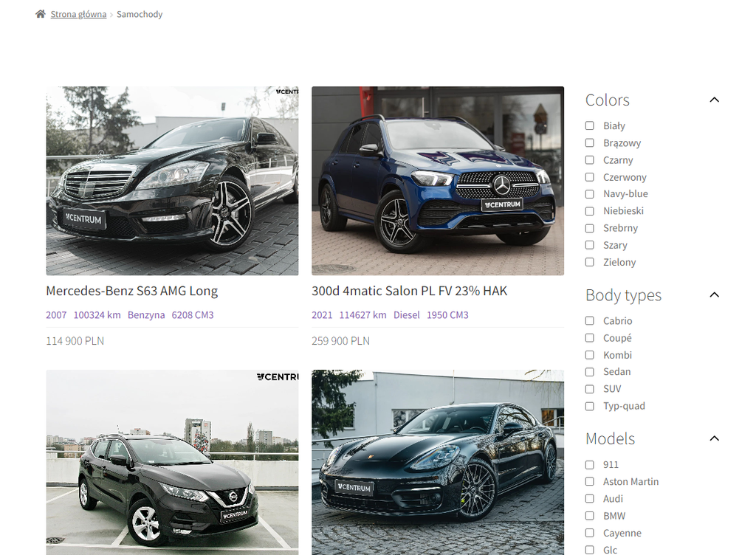Tick the Czarny color checkbox
Image resolution: width=756 pixels, height=555 pixels.
coord(590,160)
